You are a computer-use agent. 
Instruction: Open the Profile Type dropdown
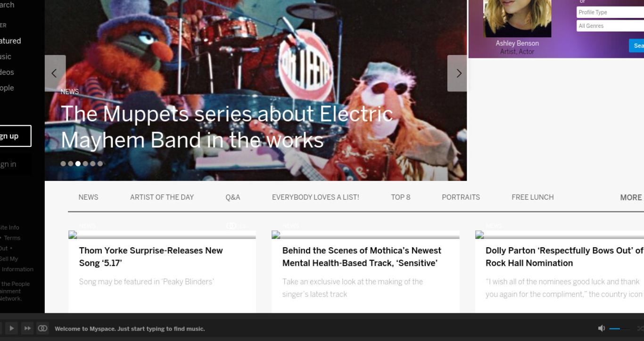(610, 12)
